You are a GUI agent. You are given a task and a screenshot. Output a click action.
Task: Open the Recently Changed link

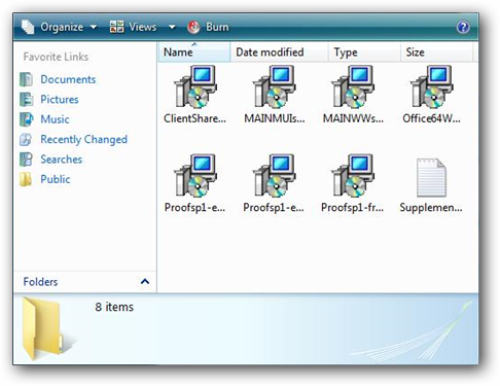click(x=84, y=139)
